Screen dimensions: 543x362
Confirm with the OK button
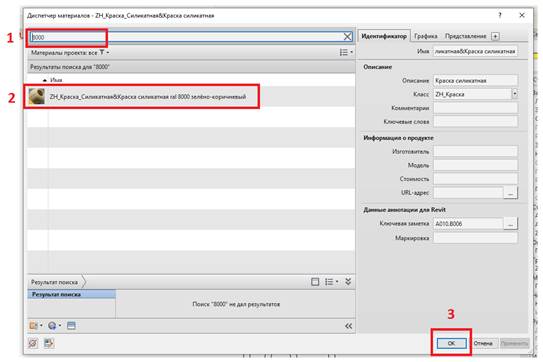tap(451, 343)
